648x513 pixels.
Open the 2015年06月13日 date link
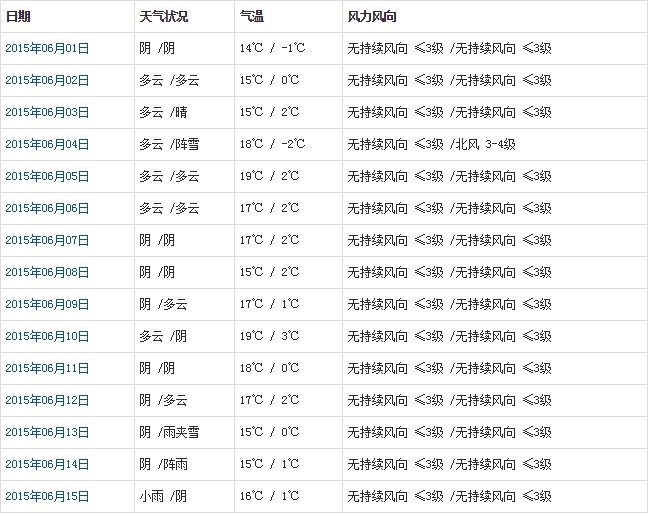[x=47, y=432]
